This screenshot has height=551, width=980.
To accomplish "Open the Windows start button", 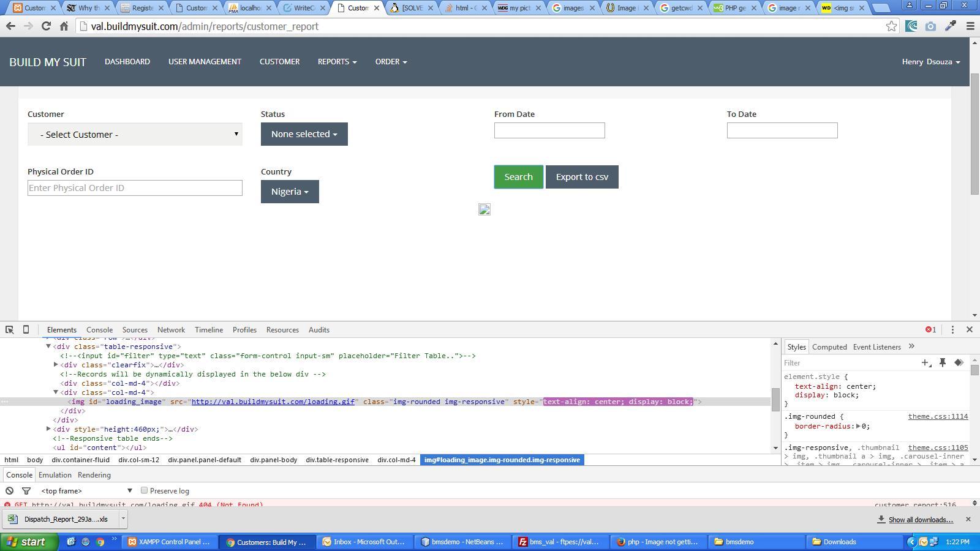I will [x=29, y=542].
